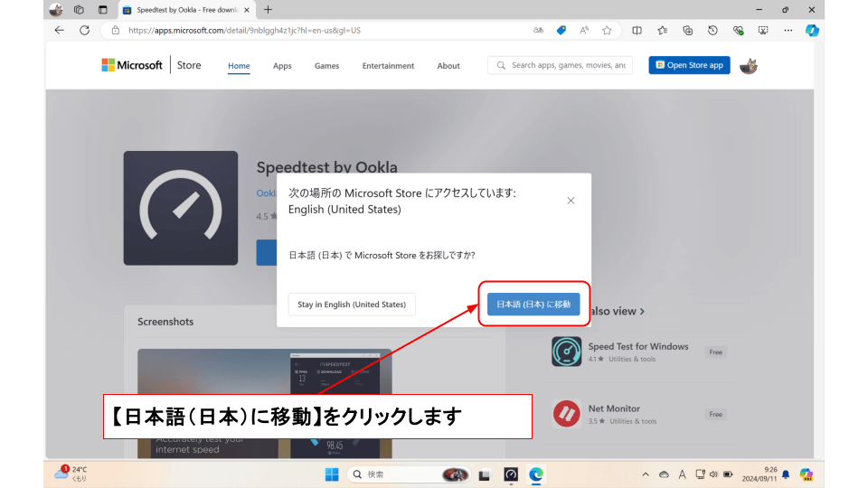Open the Copilot icon in the Edge toolbar
The height and width of the screenshot is (488, 868).
pyautogui.click(x=812, y=30)
